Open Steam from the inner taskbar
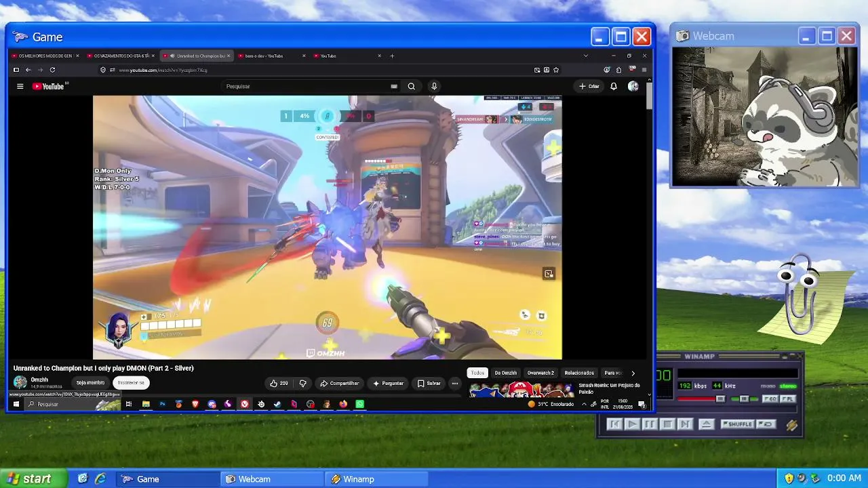 point(277,404)
